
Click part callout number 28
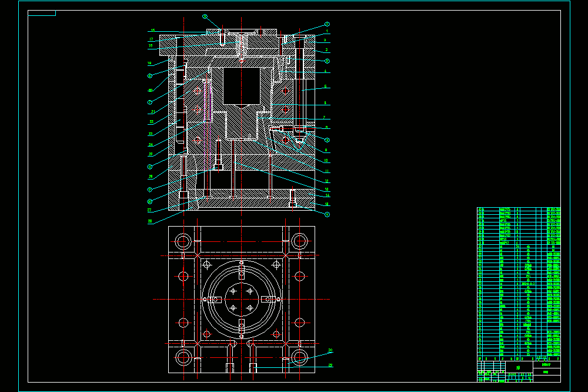coord(149,221)
